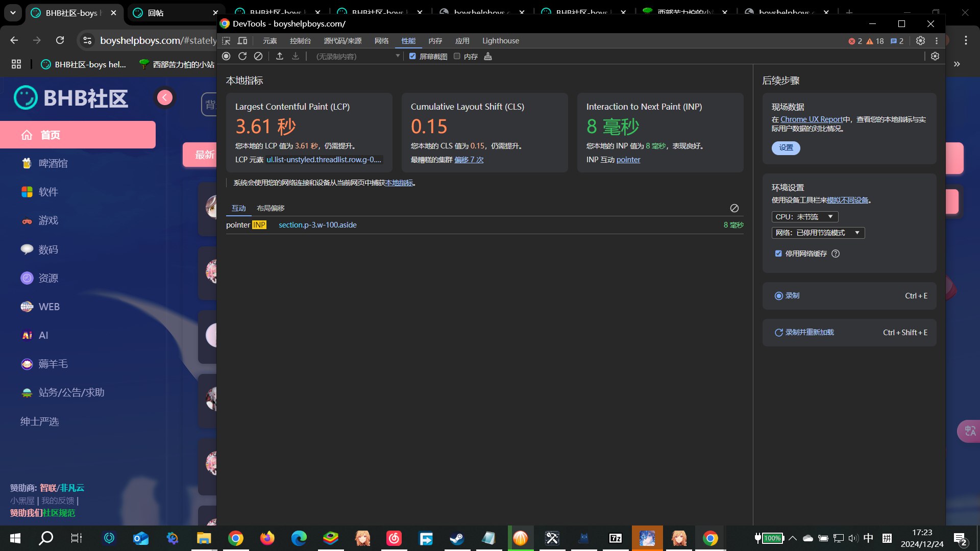The width and height of the screenshot is (980, 551).
Task: Go back with the browser back arrow
Action: tap(14, 40)
